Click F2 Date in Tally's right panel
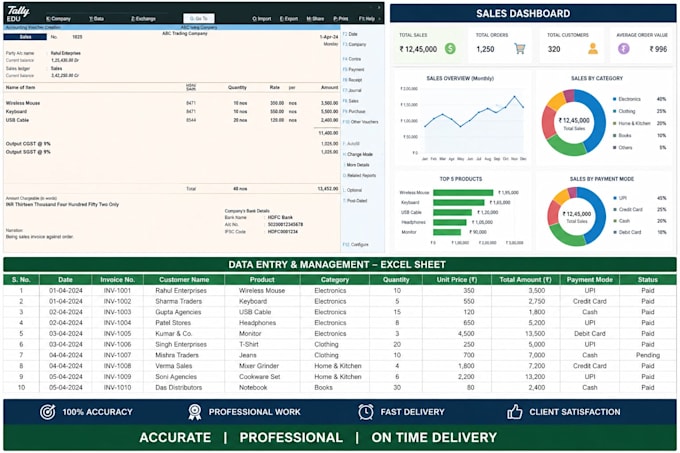This screenshot has width=680, height=453. pyautogui.click(x=350, y=34)
